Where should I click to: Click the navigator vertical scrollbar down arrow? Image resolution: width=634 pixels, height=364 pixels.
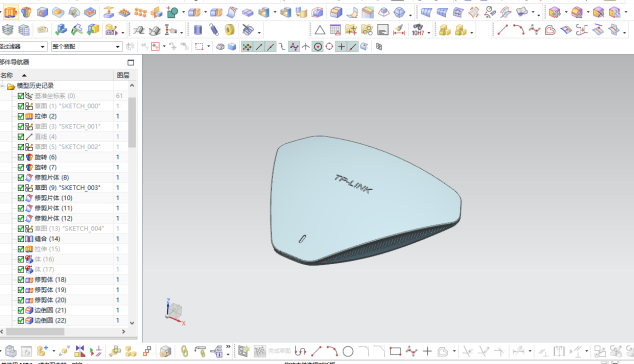(x=132, y=323)
